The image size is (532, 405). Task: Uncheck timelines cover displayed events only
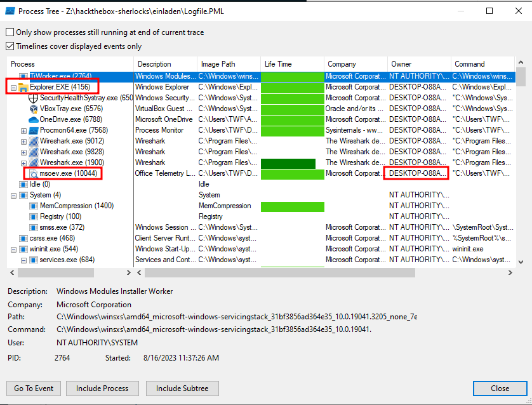click(10, 46)
